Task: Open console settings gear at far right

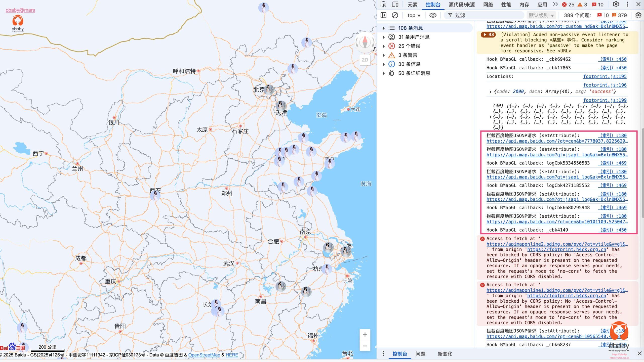Action: (x=638, y=15)
